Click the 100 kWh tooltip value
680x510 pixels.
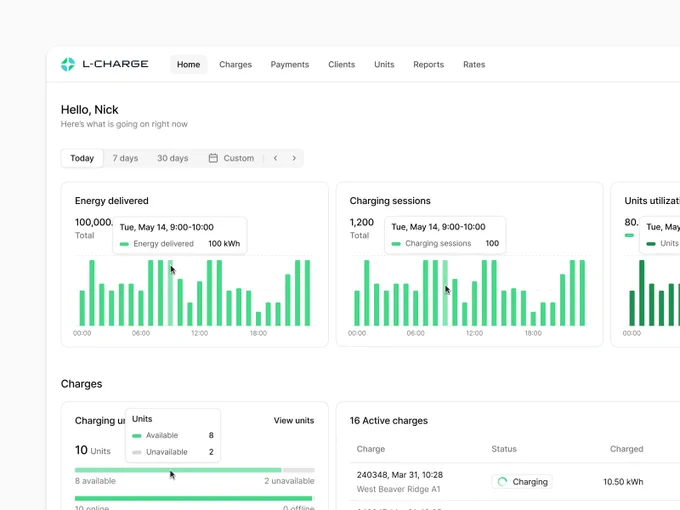[x=224, y=244]
